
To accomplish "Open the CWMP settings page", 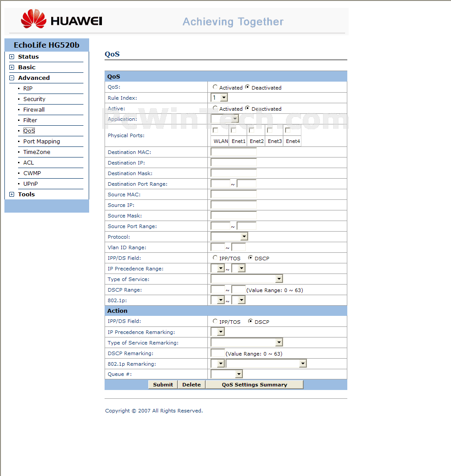I will point(32,173).
